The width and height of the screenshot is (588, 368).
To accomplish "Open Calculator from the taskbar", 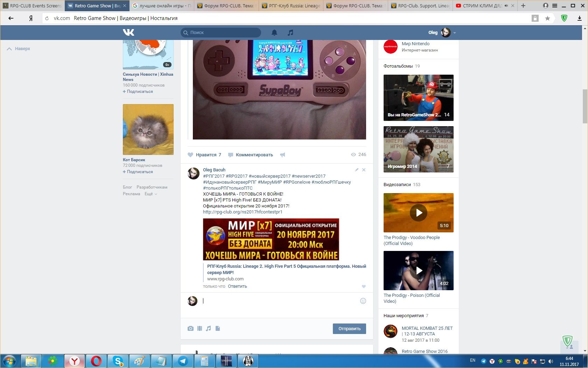I will [204, 361].
